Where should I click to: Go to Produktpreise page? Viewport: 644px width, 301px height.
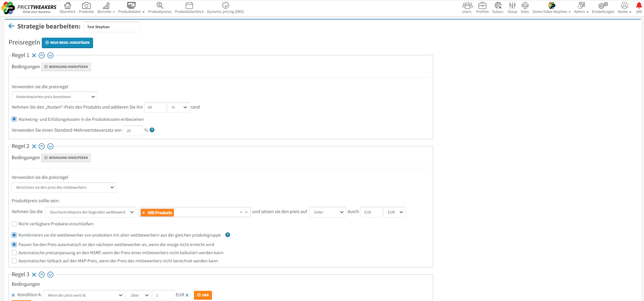(160, 8)
